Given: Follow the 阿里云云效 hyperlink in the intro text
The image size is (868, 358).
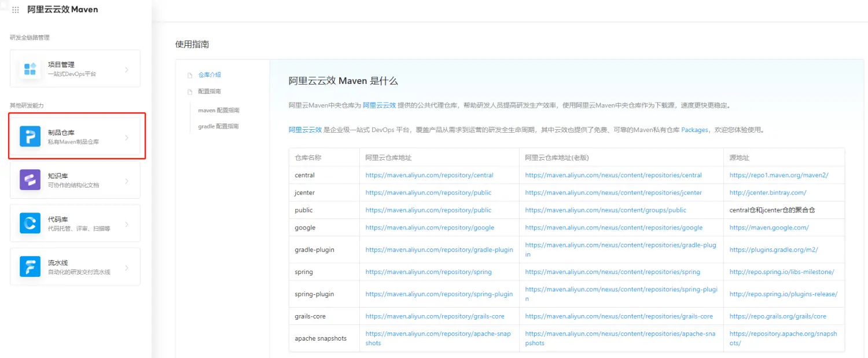Looking at the screenshot, I should (x=380, y=105).
